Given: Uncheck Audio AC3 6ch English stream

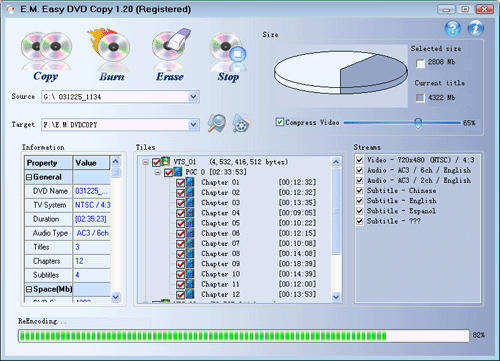Looking at the screenshot, I should pos(359,170).
